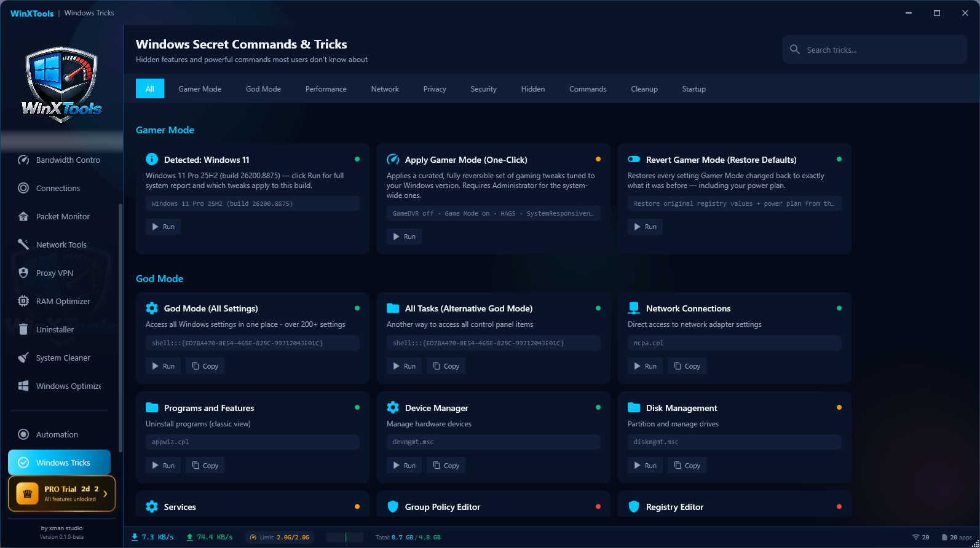Click the Wi-Fi connections icon in status bar
The width and height of the screenshot is (980, 548).
[x=915, y=537]
